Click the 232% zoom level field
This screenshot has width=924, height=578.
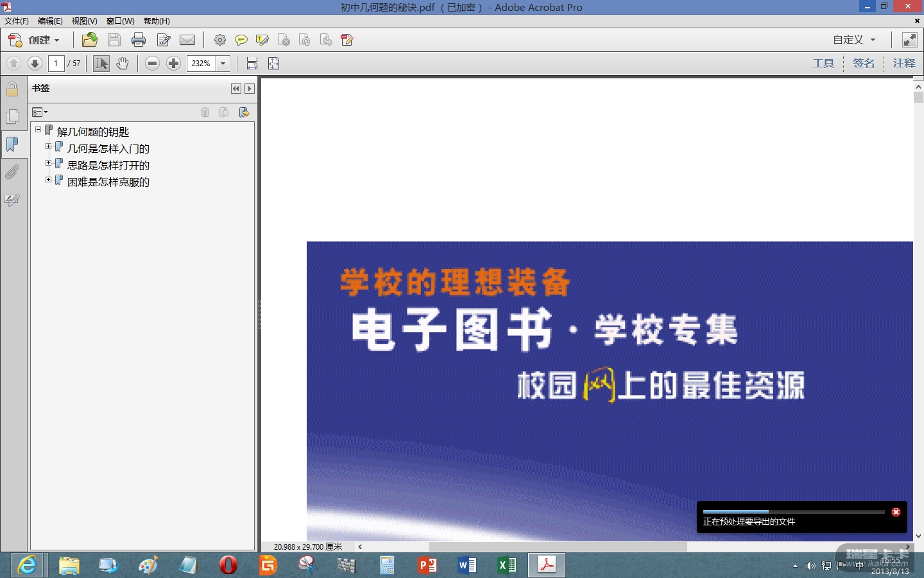(201, 63)
